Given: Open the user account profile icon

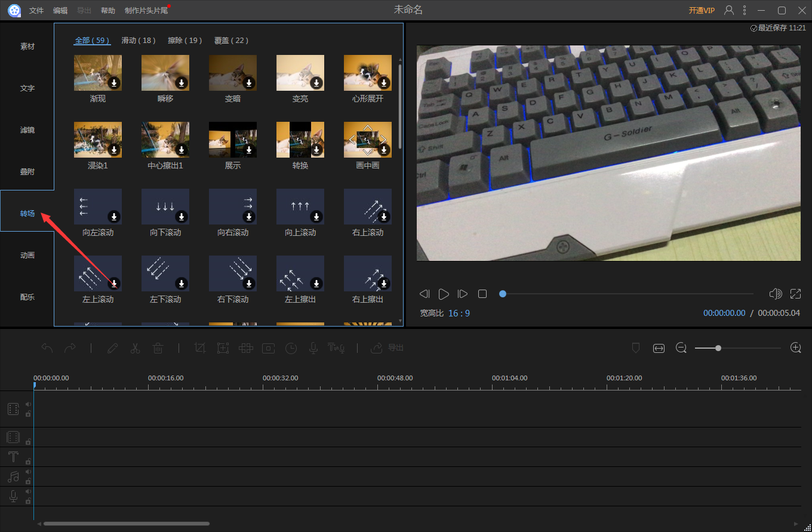Looking at the screenshot, I should (x=729, y=10).
